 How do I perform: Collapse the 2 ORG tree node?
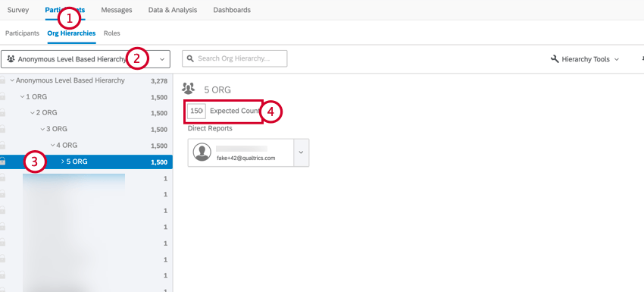[33, 113]
